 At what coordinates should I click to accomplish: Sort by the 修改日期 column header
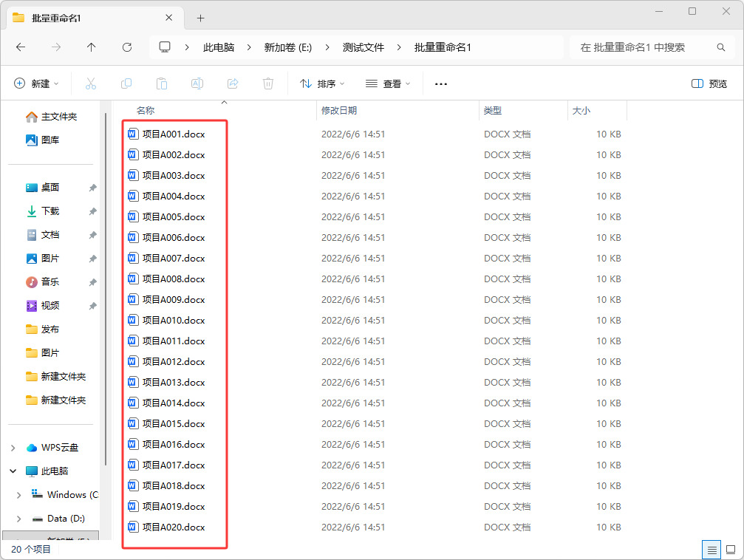tap(339, 111)
